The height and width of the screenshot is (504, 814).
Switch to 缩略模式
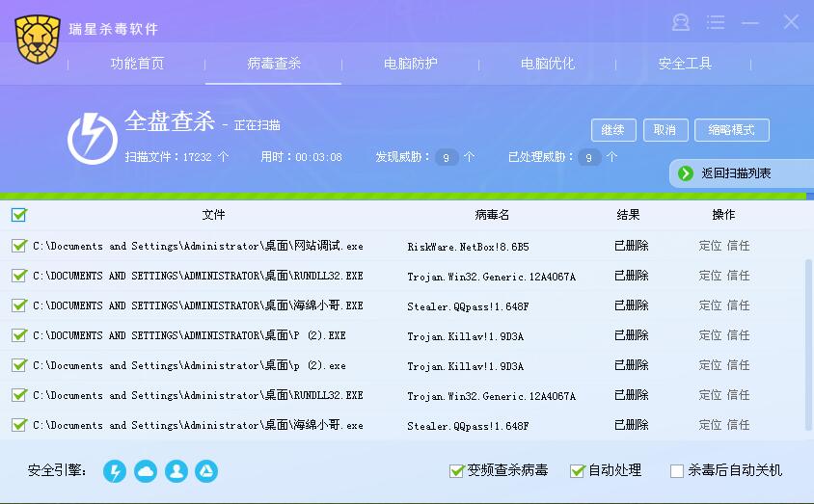(x=732, y=130)
